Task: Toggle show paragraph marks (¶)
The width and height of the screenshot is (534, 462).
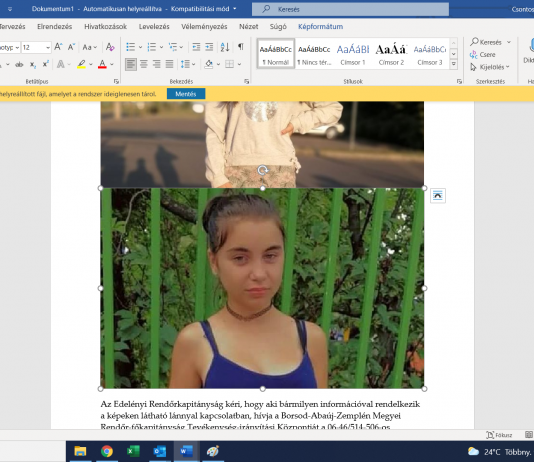Action: tap(241, 47)
